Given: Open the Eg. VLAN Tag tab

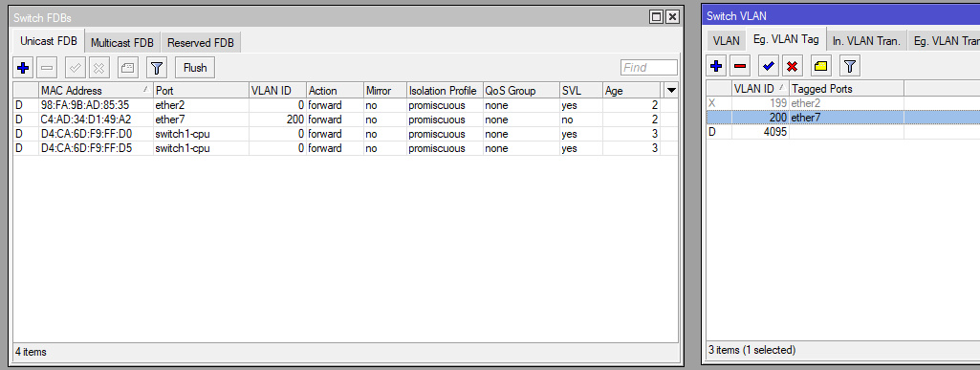Looking at the screenshot, I should coord(786,39).
